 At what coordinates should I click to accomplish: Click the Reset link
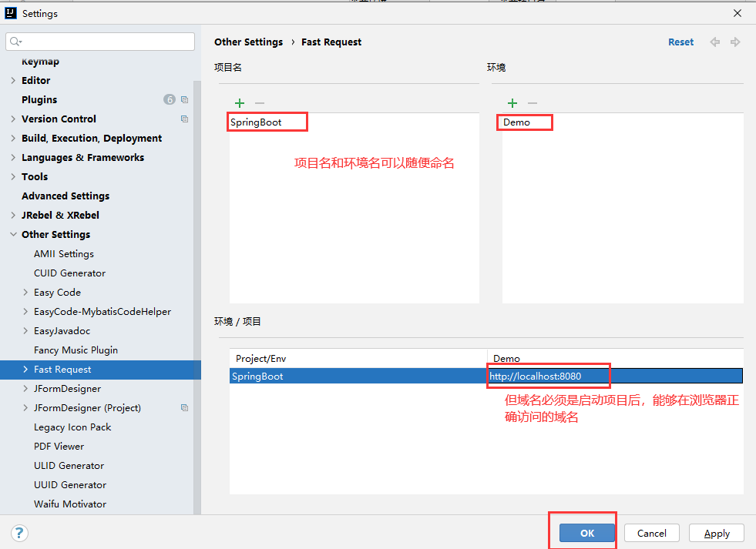click(680, 42)
